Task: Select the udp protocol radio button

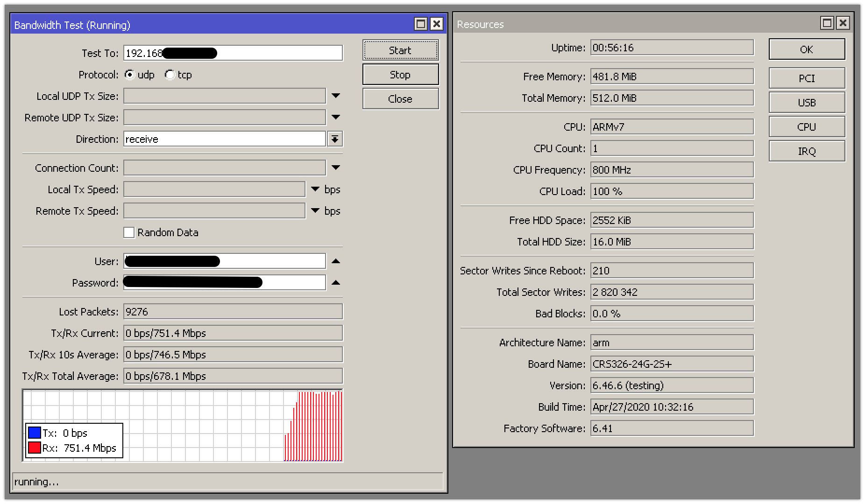Action: pyautogui.click(x=130, y=75)
